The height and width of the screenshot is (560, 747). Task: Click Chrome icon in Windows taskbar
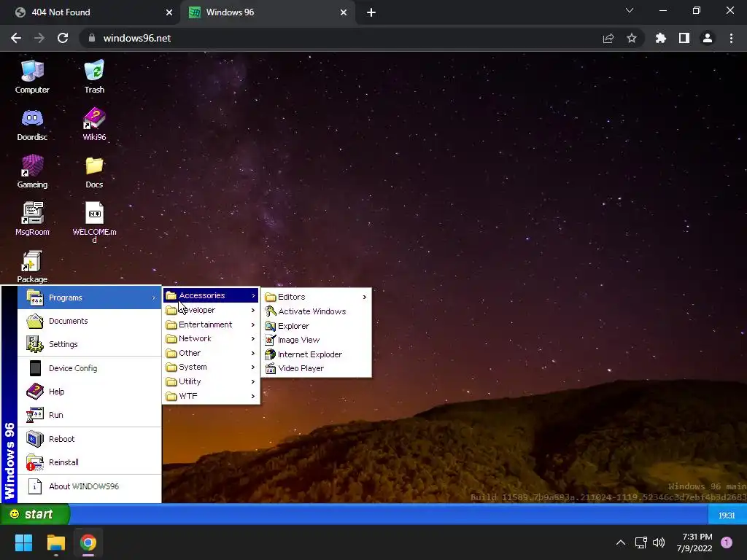click(x=88, y=542)
